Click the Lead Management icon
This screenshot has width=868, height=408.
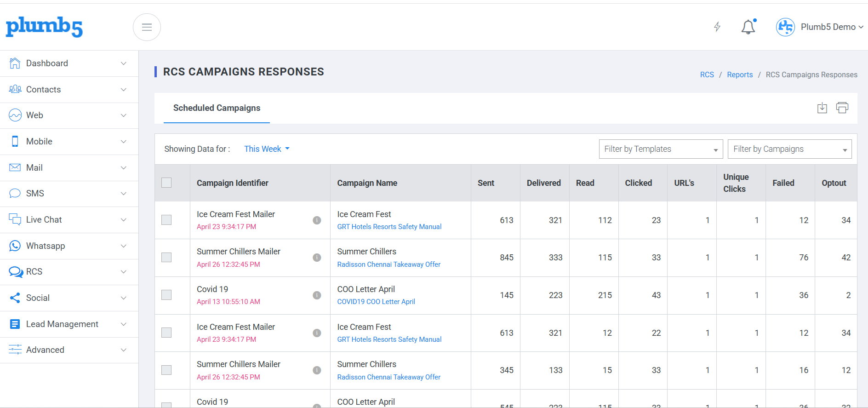click(15, 324)
